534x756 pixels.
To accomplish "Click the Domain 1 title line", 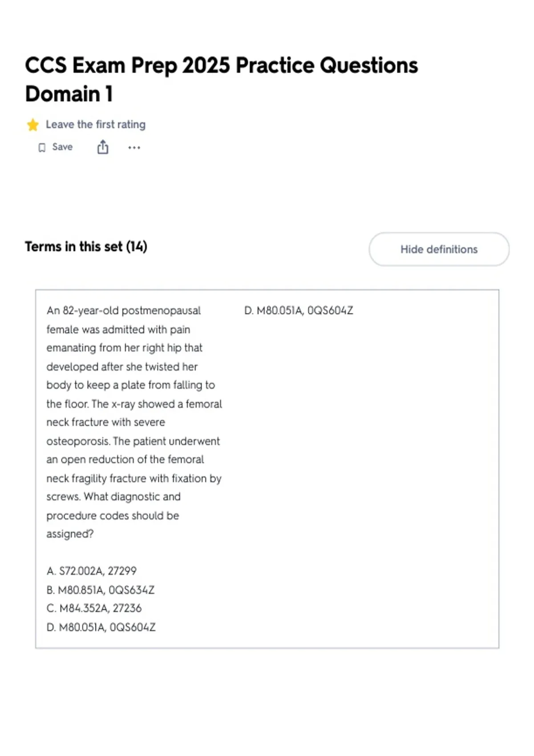I will 69,94.
